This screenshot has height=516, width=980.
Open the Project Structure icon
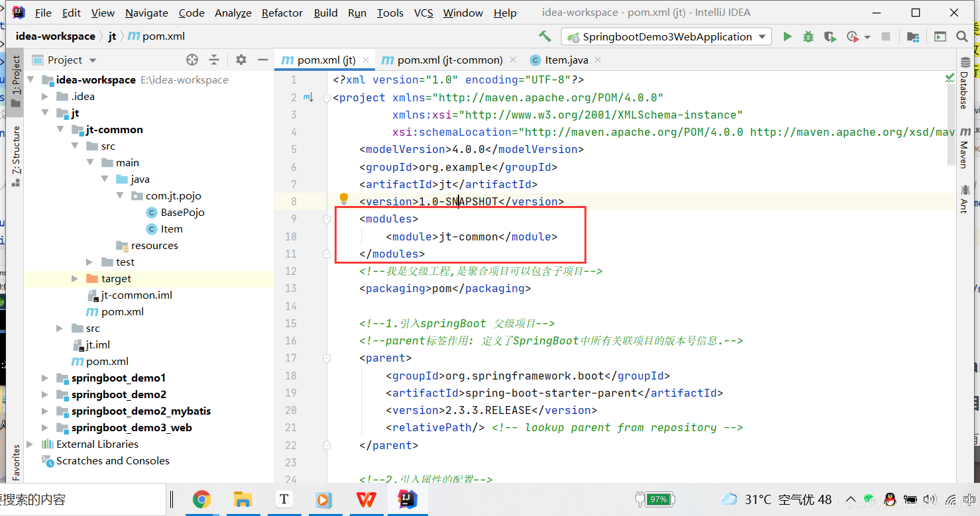[912, 36]
